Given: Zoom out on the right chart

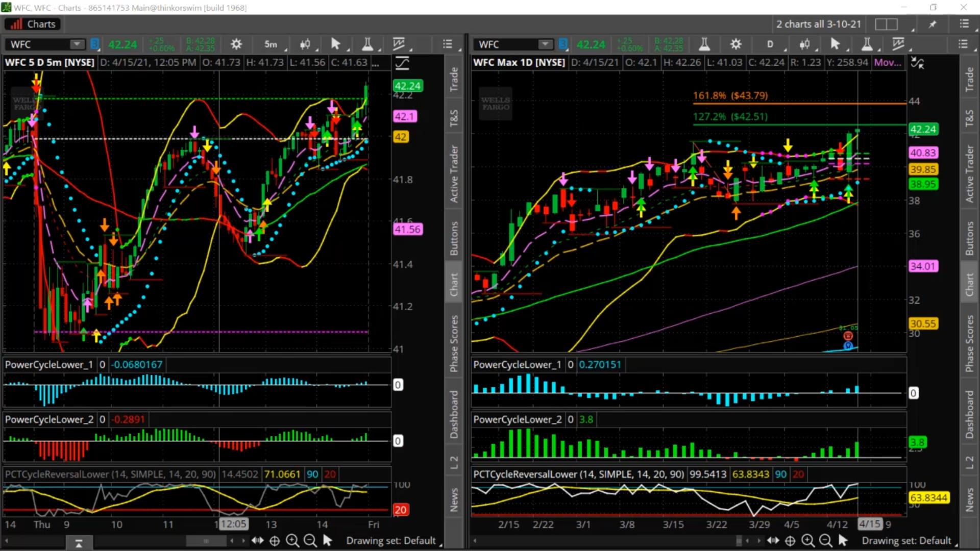Looking at the screenshot, I should coord(825,540).
